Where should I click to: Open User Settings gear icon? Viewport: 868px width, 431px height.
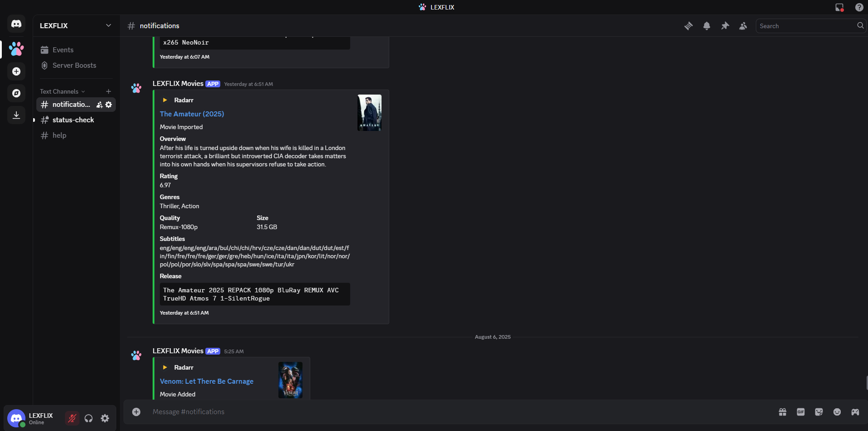point(105,418)
